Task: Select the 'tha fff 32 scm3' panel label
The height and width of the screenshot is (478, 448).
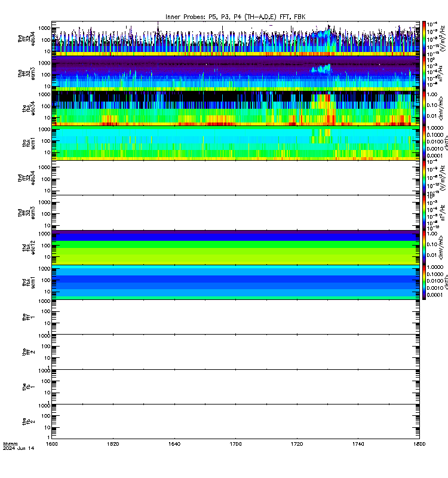Action: [x=26, y=73]
